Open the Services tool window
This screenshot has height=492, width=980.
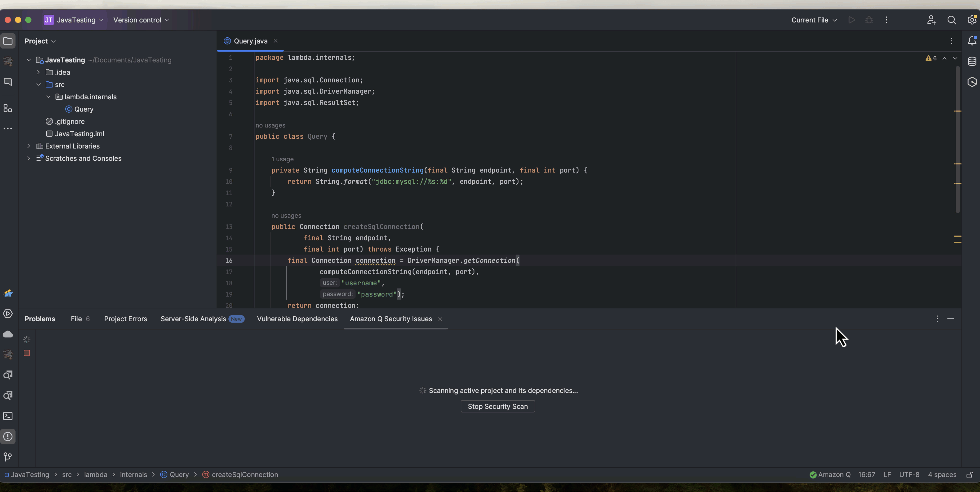pos(8,313)
